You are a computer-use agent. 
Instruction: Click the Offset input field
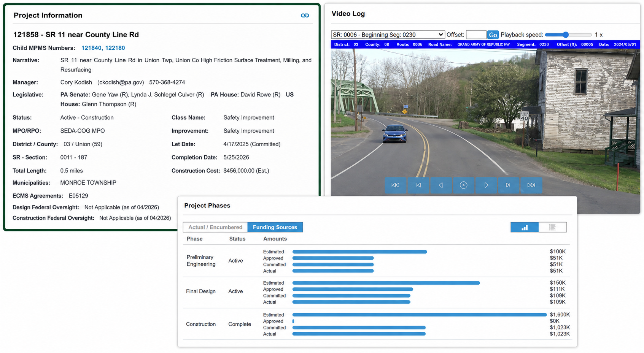click(x=476, y=35)
